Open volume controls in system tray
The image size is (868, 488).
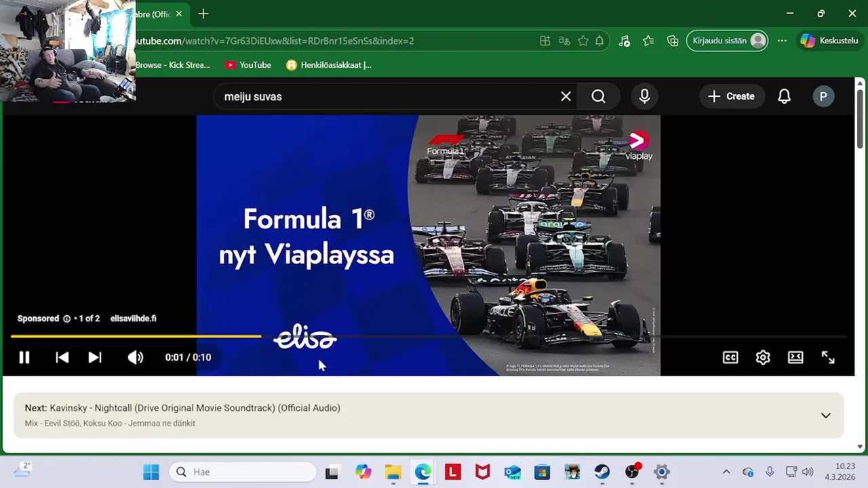tap(807, 472)
